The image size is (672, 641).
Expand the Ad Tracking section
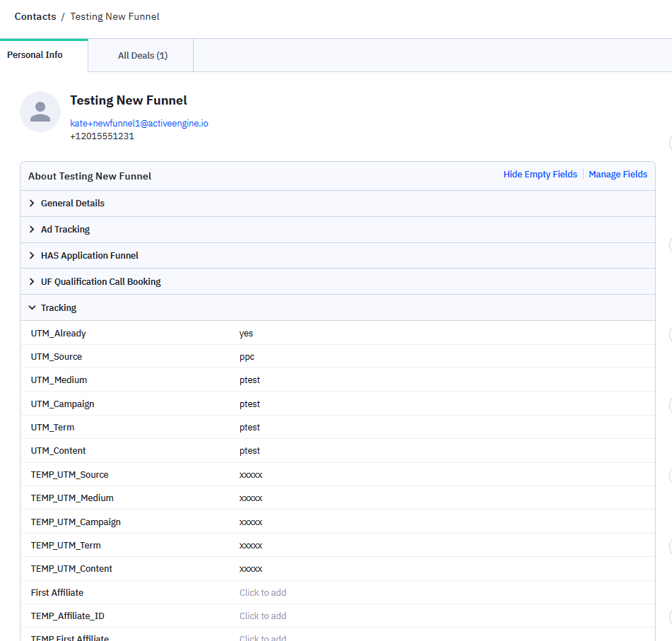point(66,229)
